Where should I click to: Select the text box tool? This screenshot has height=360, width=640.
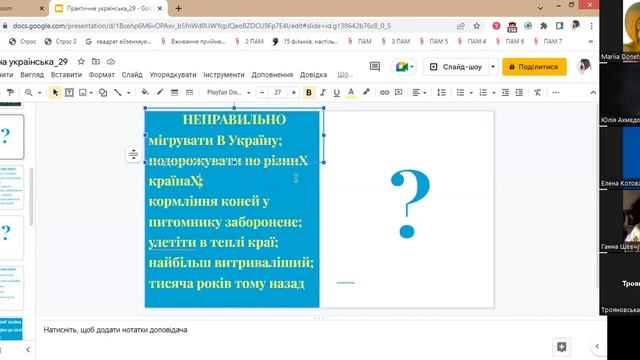[69, 93]
